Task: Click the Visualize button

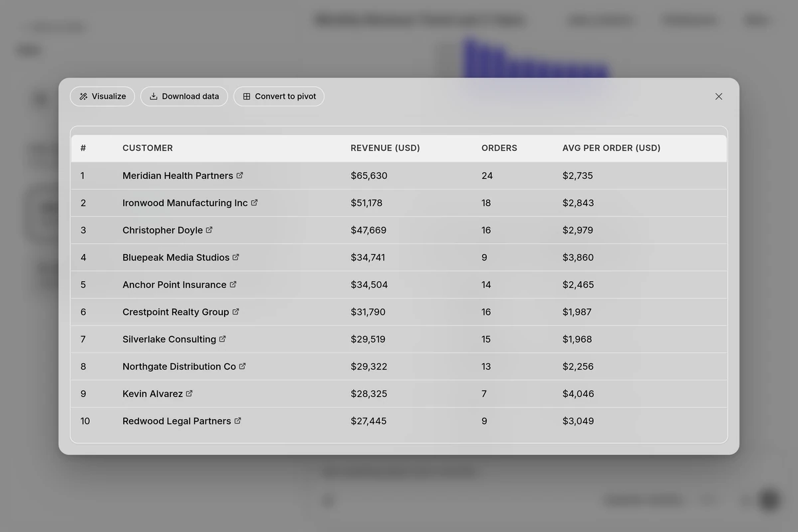Action: [102, 96]
